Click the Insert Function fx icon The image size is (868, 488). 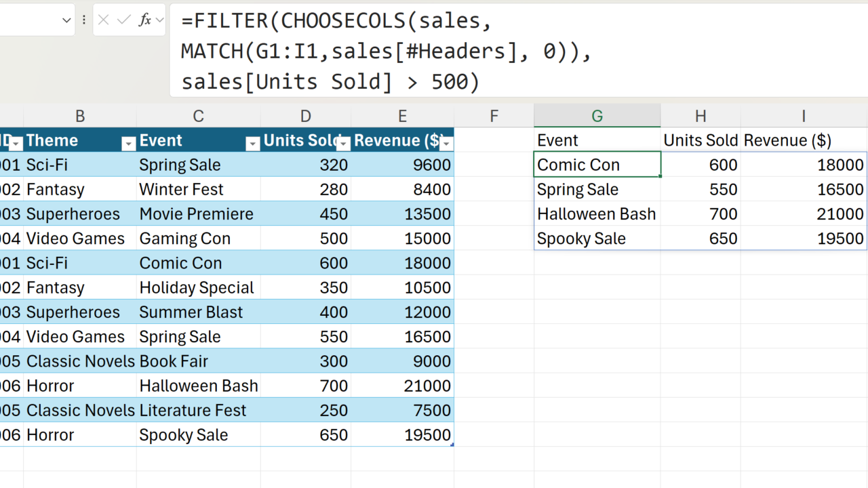pyautogui.click(x=144, y=20)
